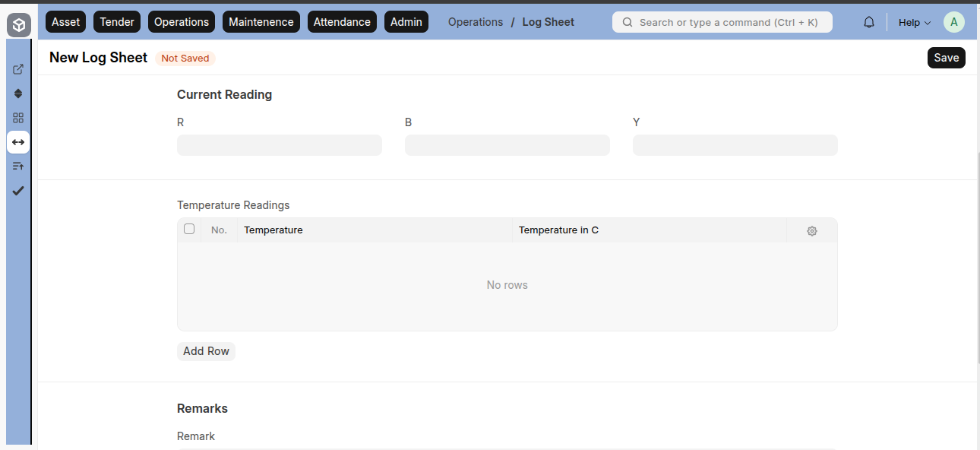Click Add Row below Temperature Readings
This screenshot has width=980, height=450.
click(x=206, y=350)
